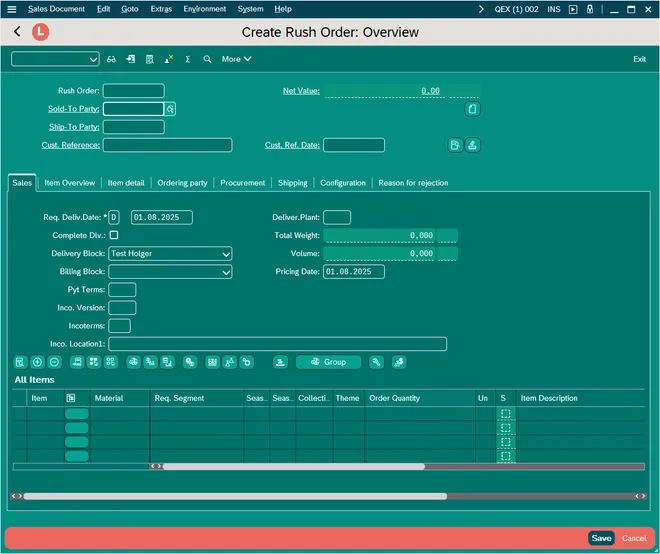660x554 pixels.
Task: Open the Procurement tab
Action: 242,183
